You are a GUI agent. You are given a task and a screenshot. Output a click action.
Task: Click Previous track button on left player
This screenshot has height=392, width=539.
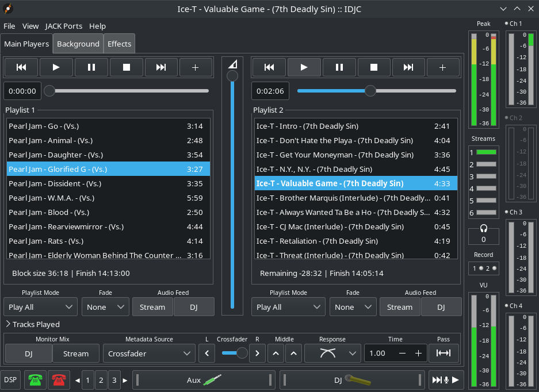click(21, 67)
